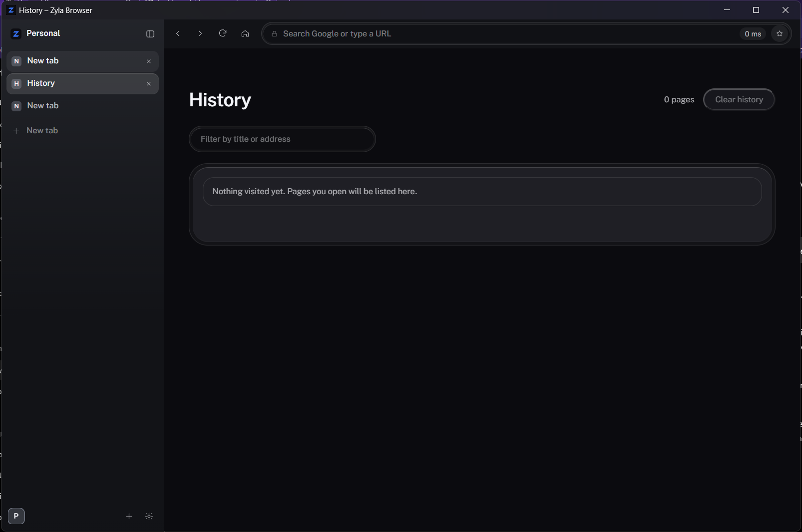Open the P profile avatar
The width and height of the screenshot is (802, 532).
[16, 516]
